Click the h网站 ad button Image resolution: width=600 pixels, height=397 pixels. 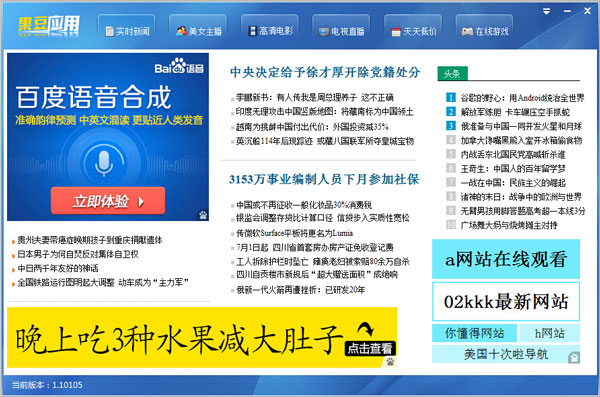[x=549, y=333]
